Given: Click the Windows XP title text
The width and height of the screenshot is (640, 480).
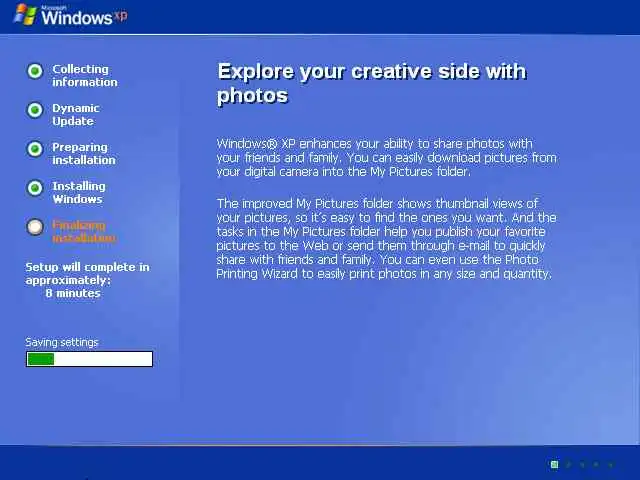Looking at the screenshot, I should 84,16.
